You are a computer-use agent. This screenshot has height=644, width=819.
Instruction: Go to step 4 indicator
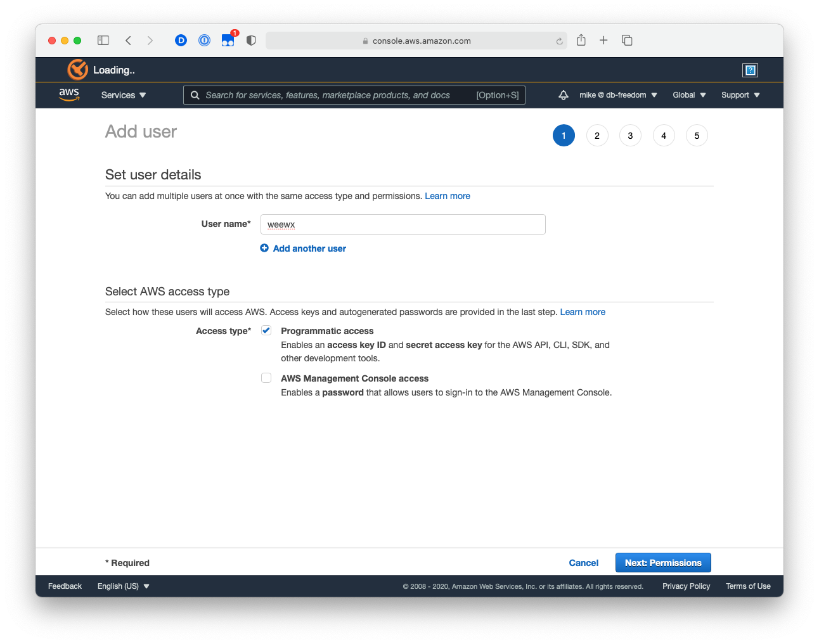(664, 136)
